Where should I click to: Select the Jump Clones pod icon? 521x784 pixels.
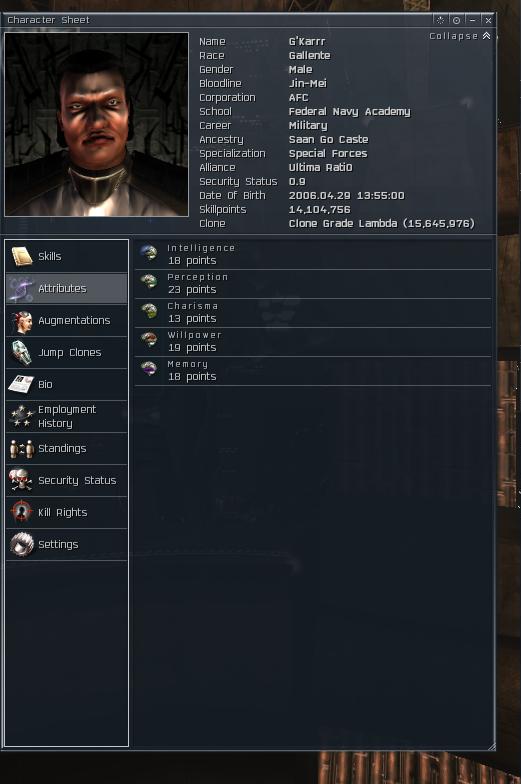(22, 352)
